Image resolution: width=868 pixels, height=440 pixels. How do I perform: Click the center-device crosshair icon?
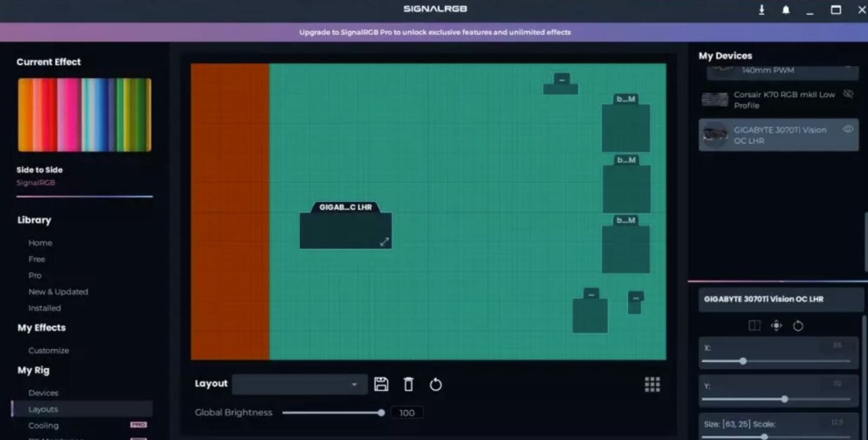click(x=776, y=325)
